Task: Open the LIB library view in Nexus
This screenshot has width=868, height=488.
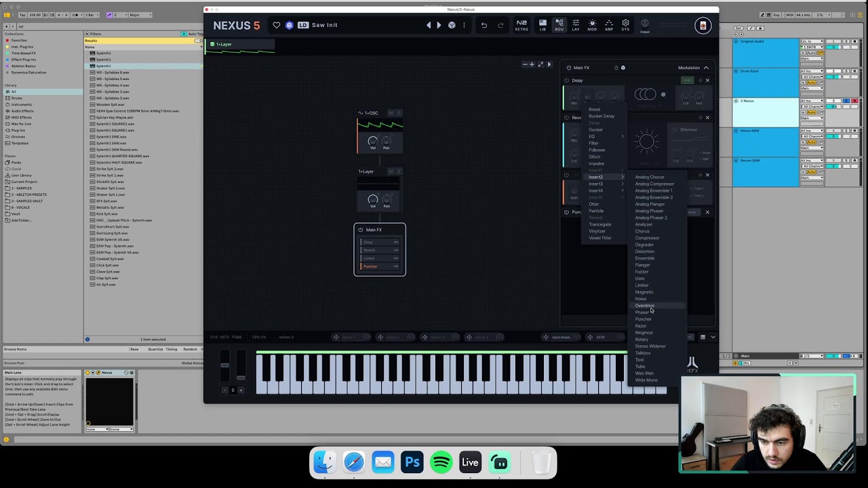Action: pyautogui.click(x=542, y=25)
